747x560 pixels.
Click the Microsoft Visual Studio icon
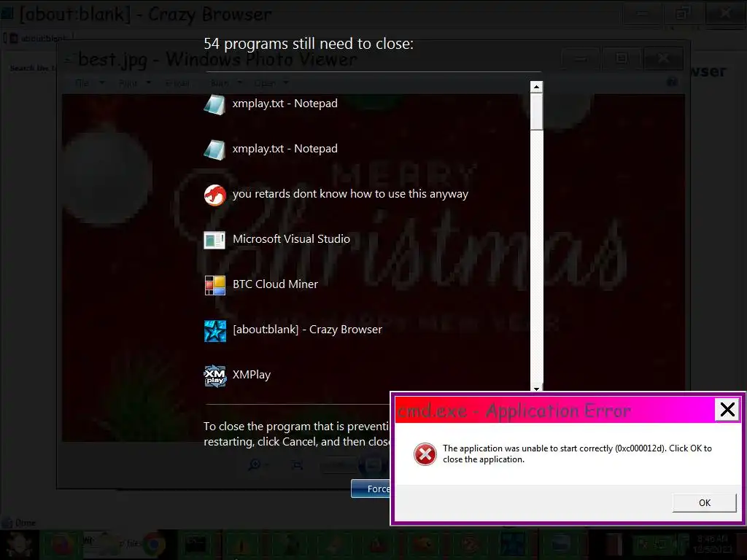(215, 240)
